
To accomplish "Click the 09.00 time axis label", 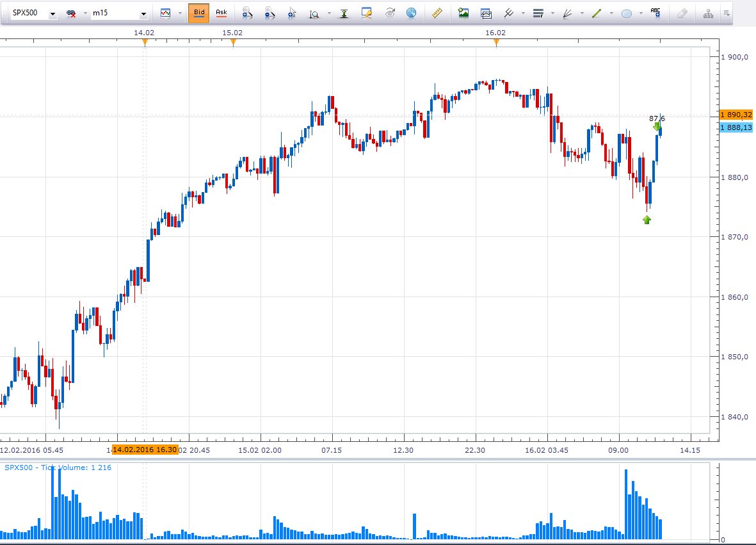I will pyautogui.click(x=618, y=450).
